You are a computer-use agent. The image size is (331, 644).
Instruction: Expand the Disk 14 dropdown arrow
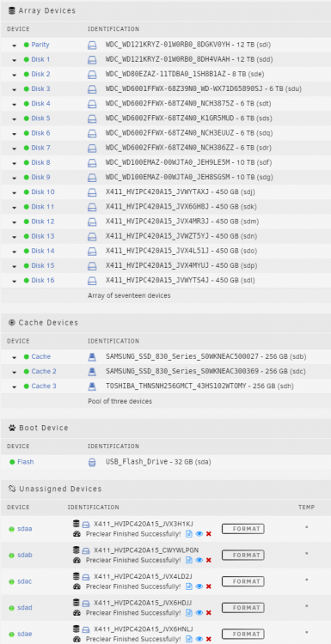coord(15,252)
